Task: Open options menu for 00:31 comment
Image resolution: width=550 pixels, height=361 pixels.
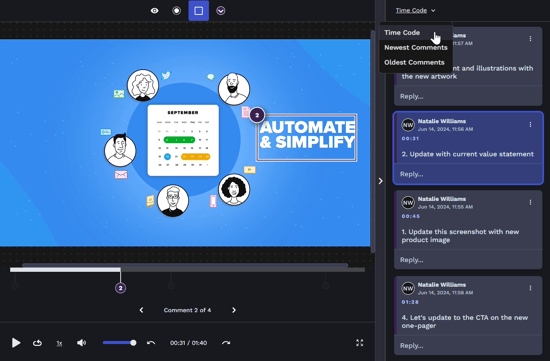Action: point(530,125)
